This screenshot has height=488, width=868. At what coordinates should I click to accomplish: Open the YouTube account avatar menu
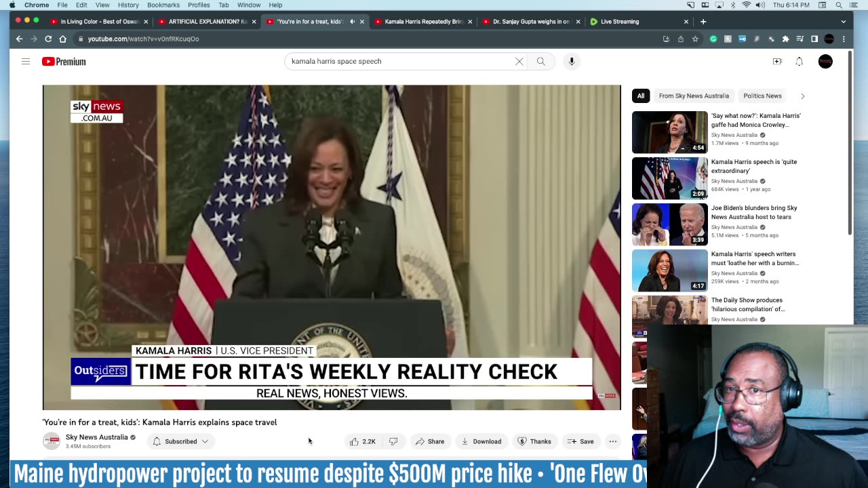pos(825,62)
